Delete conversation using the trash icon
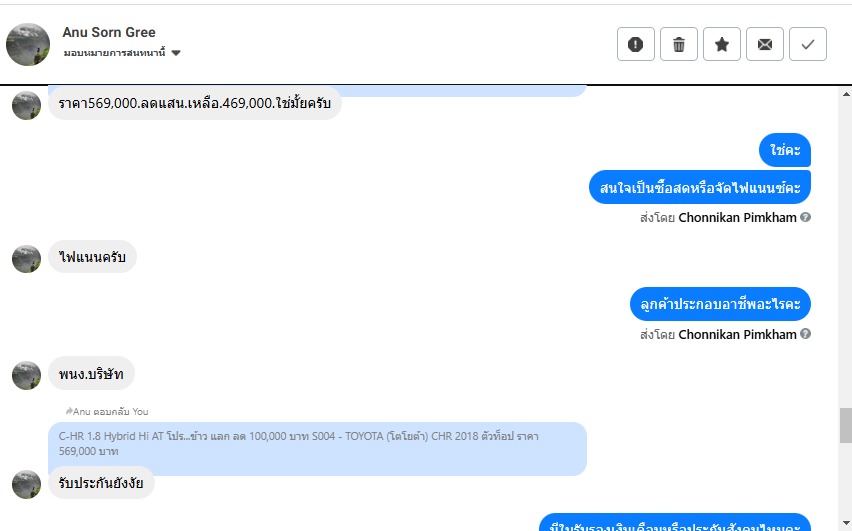852x531 pixels. (x=679, y=44)
